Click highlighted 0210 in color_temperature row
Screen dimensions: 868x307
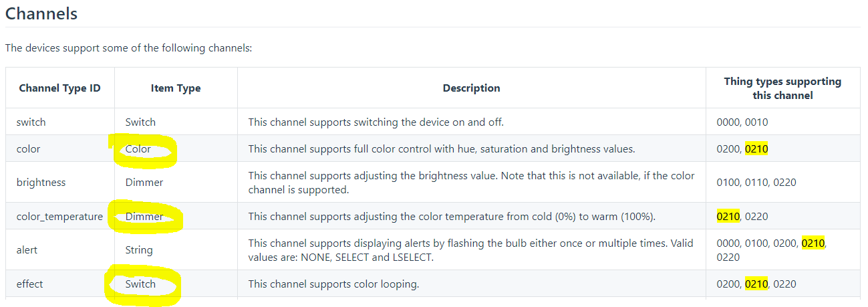(x=728, y=216)
